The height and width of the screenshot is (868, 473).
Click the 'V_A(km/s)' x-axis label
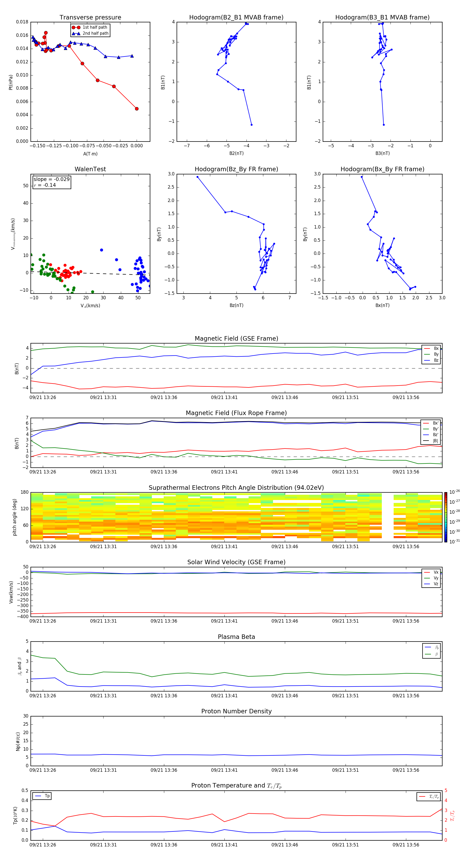pyautogui.click(x=90, y=306)
